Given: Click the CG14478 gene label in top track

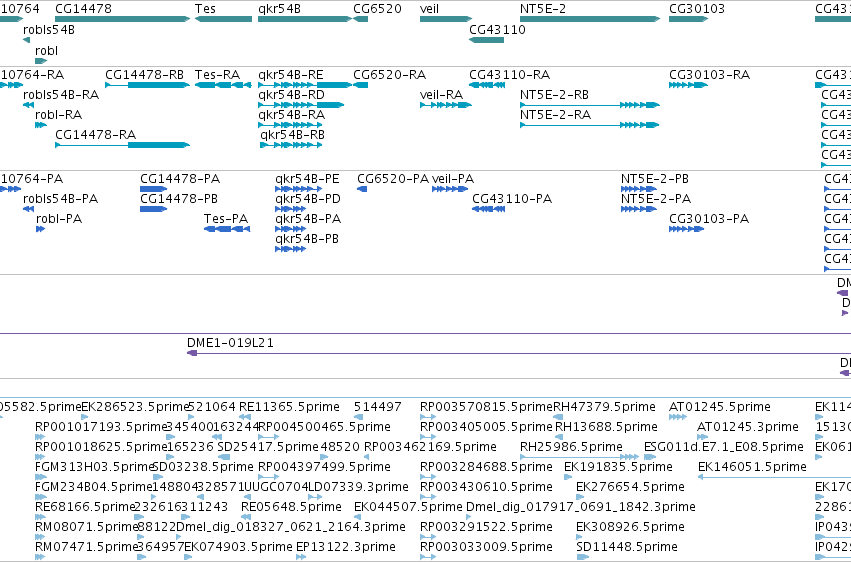Looking at the screenshot, I should click(x=84, y=9).
